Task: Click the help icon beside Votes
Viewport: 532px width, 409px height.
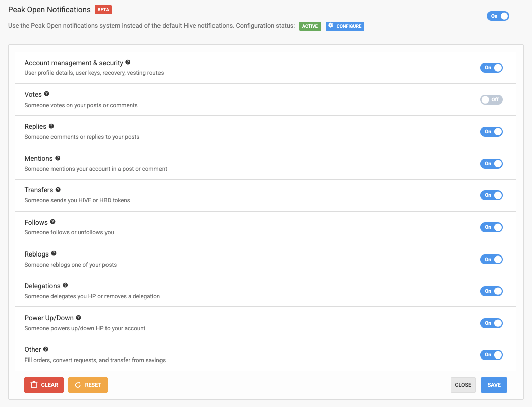Action: pyautogui.click(x=47, y=94)
